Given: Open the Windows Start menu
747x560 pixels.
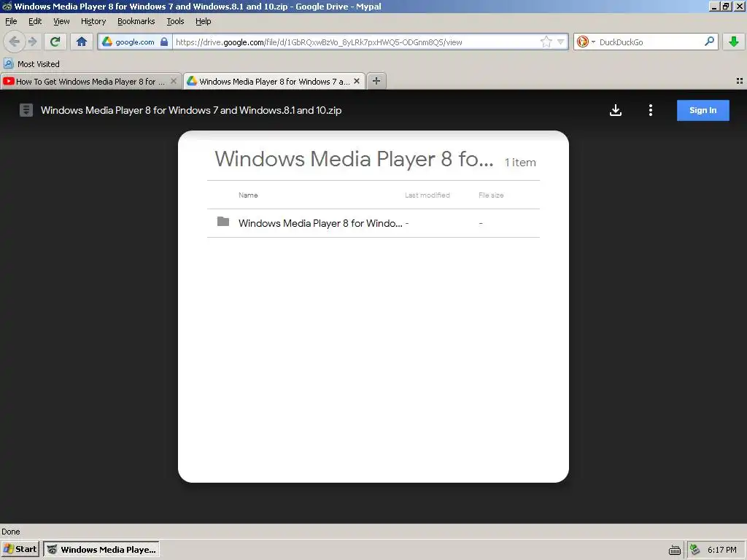Looking at the screenshot, I should pyautogui.click(x=20, y=549).
